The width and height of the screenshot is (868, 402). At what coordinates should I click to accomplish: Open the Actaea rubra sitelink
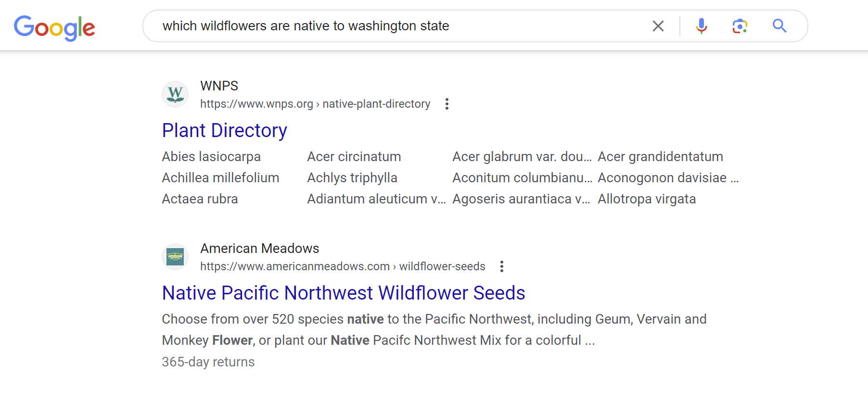point(200,199)
